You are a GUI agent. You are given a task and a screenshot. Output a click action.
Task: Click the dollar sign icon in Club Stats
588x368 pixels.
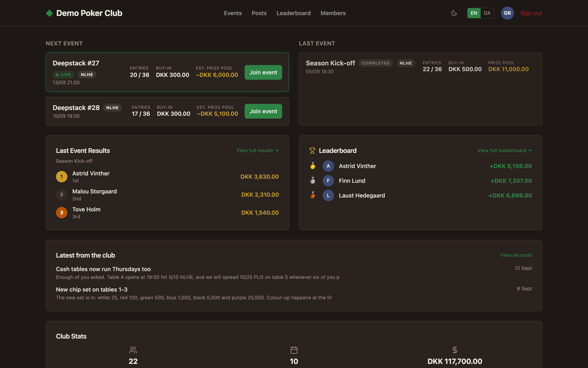tap(455, 350)
